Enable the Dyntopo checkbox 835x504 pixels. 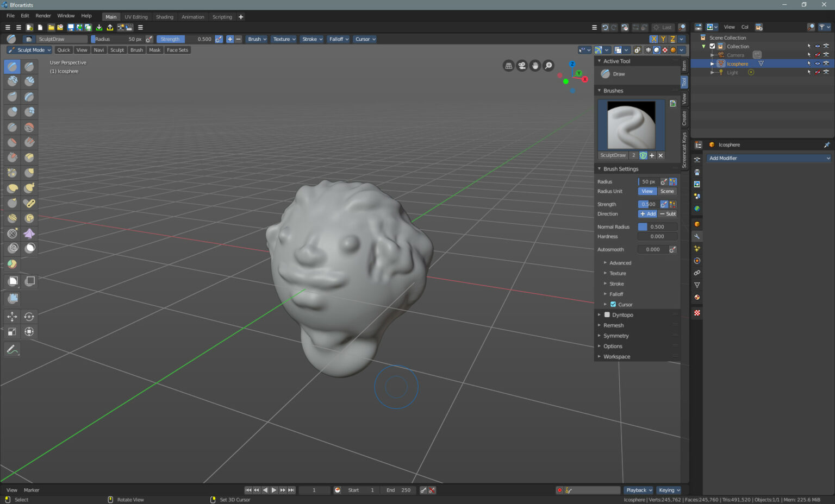tap(607, 315)
